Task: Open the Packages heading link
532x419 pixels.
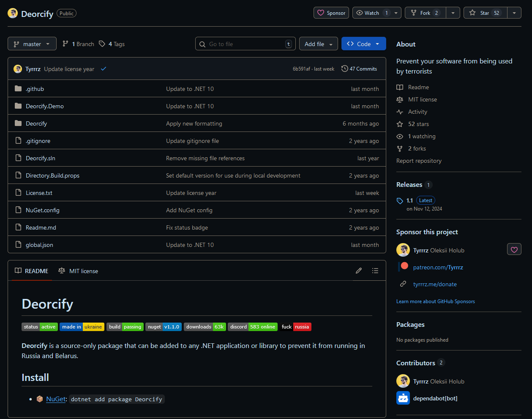Action: pyautogui.click(x=410, y=324)
